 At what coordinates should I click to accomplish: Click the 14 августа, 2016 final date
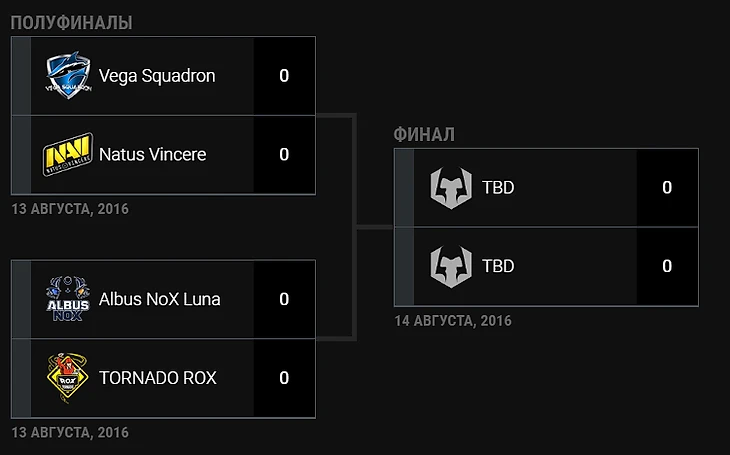(x=453, y=321)
